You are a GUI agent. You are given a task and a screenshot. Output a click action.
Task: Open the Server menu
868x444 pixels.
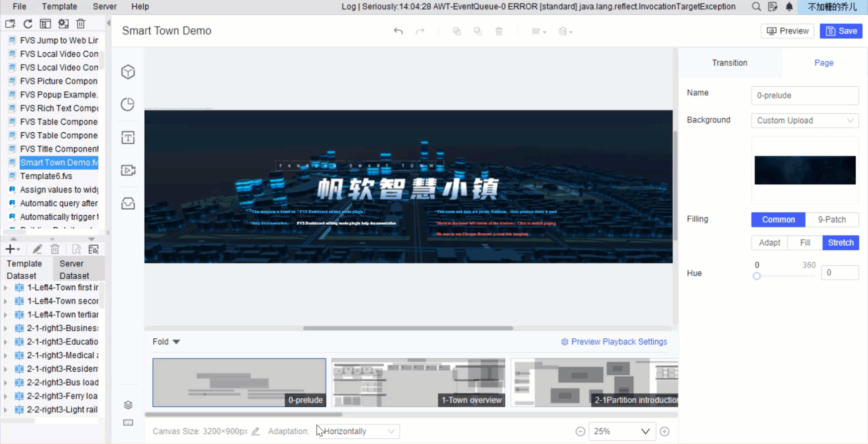coord(105,6)
